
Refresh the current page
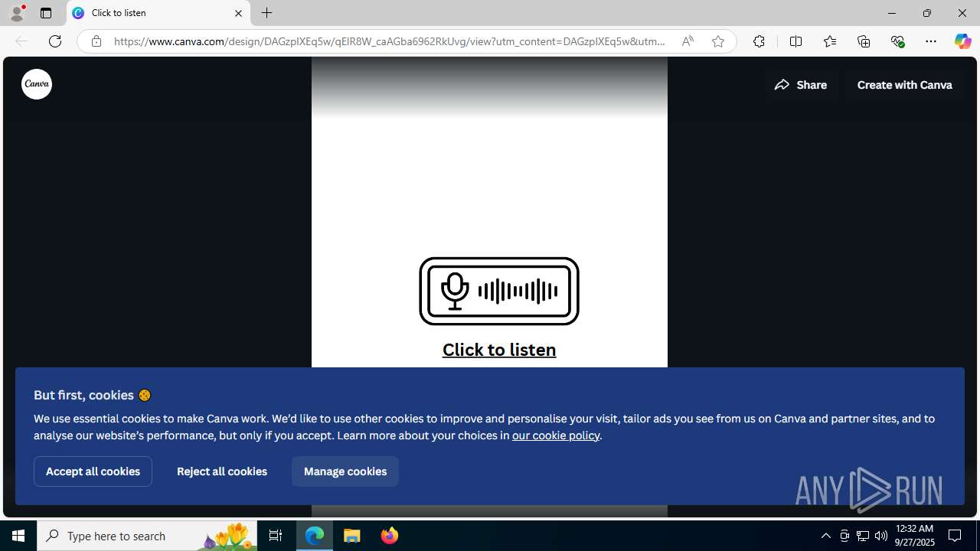click(x=55, y=41)
